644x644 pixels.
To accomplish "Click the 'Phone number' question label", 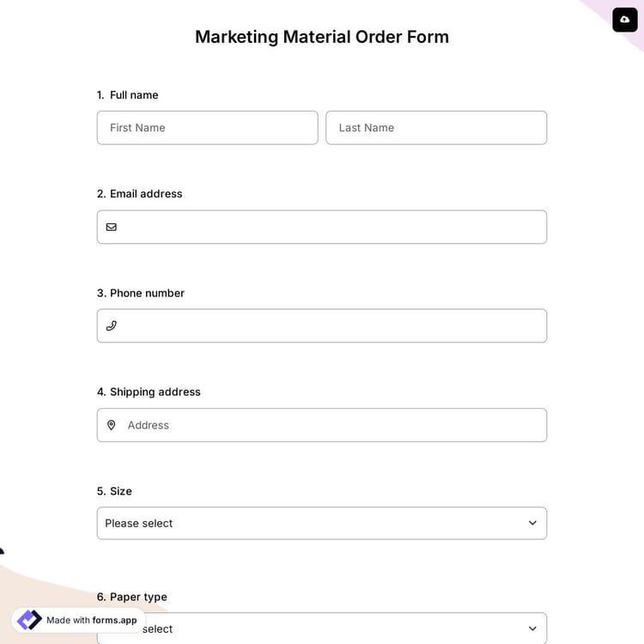I will [x=147, y=293].
